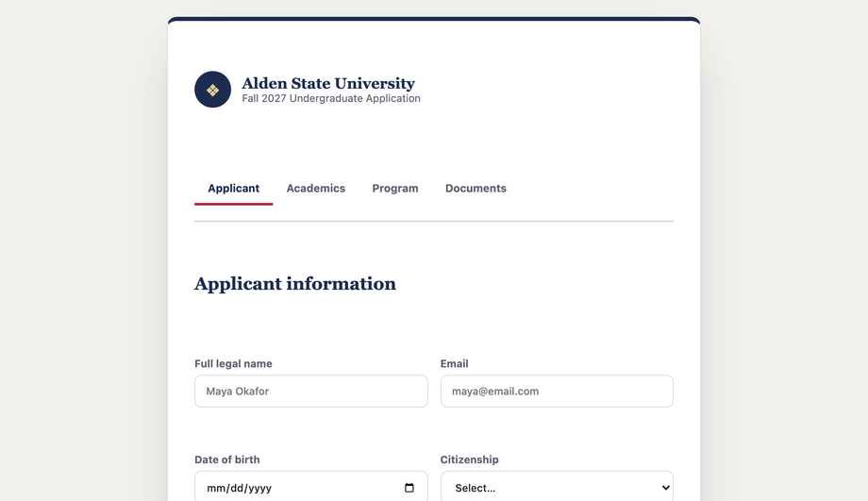Open the calendar picker in Date of birth

409,488
